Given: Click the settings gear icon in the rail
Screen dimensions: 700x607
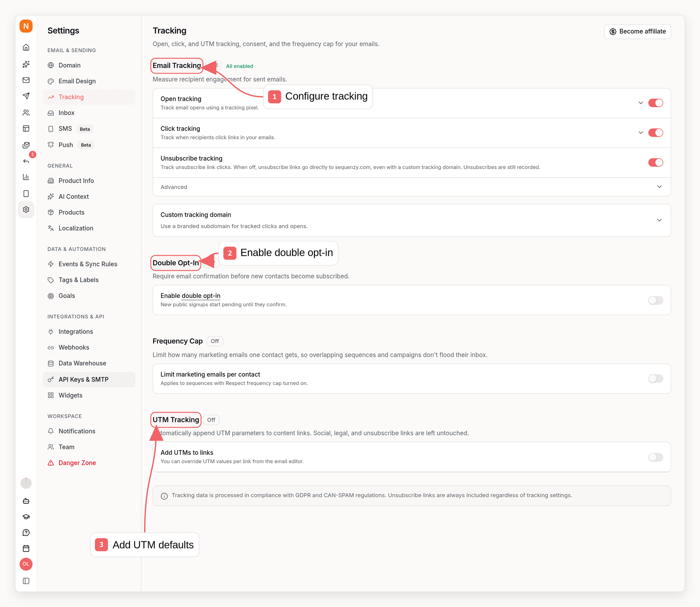Looking at the screenshot, I should pyautogui.click(x=26, y=209).
